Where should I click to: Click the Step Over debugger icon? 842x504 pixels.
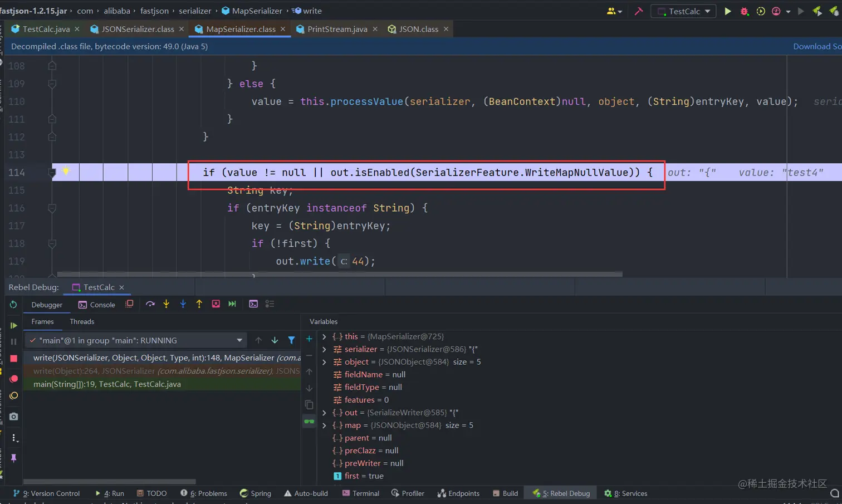click(150, 304)
